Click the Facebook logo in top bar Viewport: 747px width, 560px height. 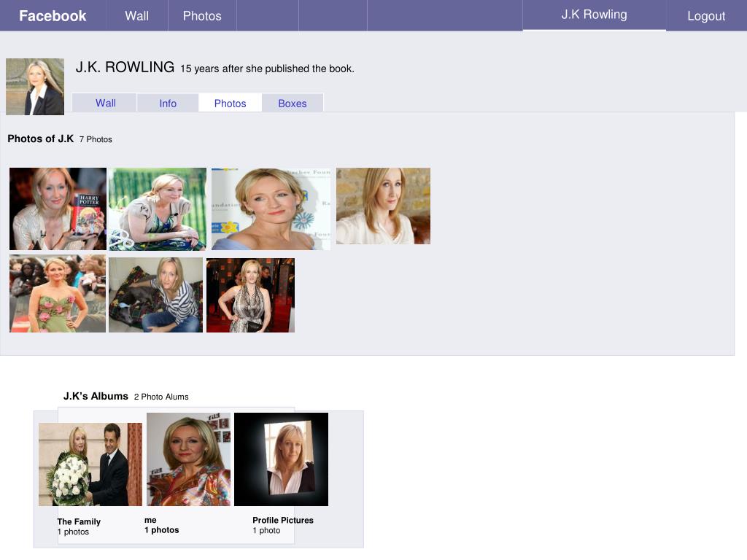(53, 16)
